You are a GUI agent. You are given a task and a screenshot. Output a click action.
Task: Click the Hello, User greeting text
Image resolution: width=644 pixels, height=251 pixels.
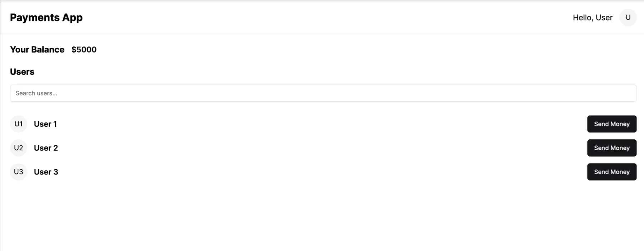click(x=592, y=18)
